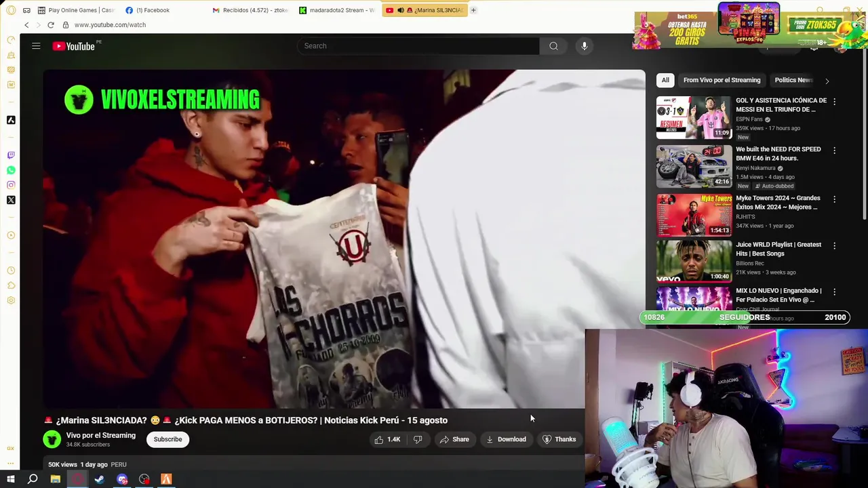
Task: Open the Vivo por el Streaming channel name
Action: [101, 435]
